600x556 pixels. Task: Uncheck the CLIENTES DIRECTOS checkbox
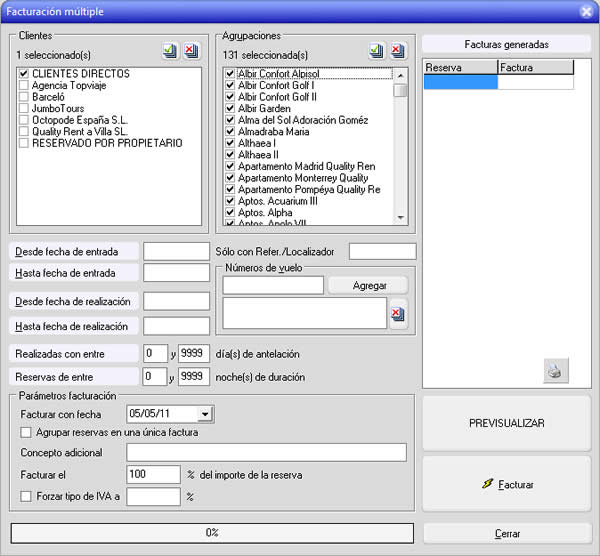tap(24, 74)
